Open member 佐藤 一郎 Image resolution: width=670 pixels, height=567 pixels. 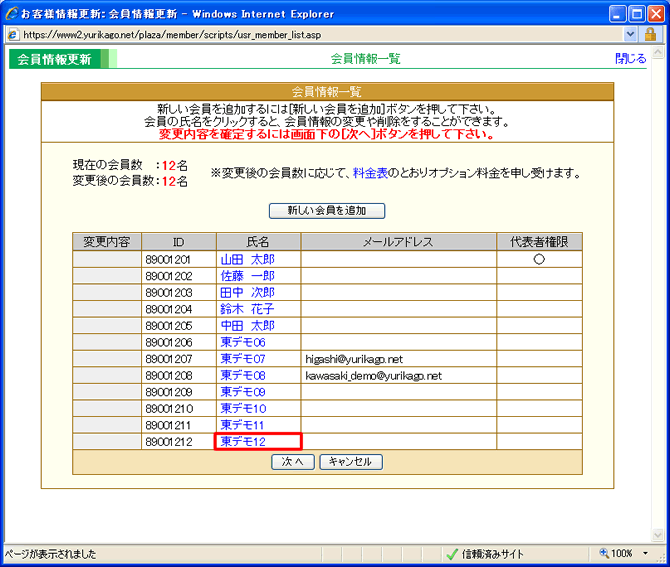point(247,276)
